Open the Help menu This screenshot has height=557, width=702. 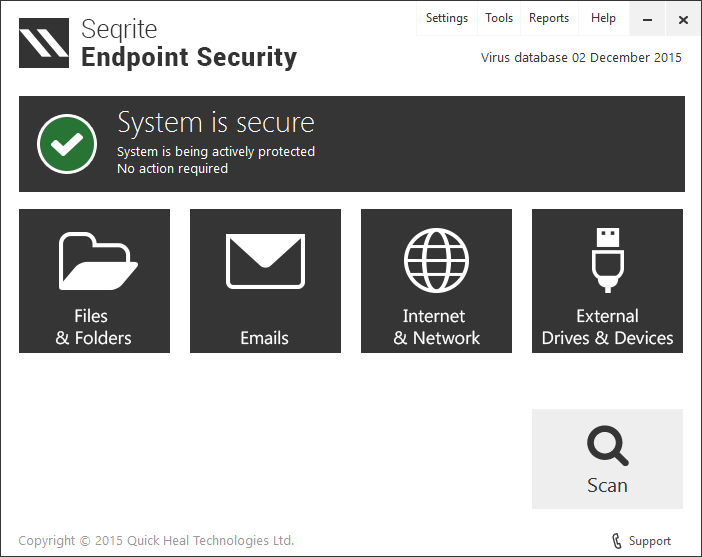tap(603, 18)
